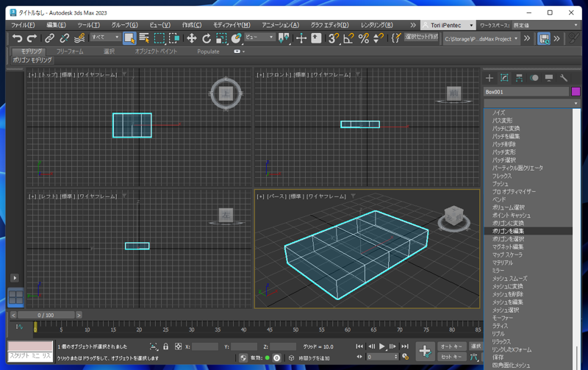This screenshot has width=588, height=370.
Task: Expand the workspace selector '既定値' dropdown
Action: (544, 25)
